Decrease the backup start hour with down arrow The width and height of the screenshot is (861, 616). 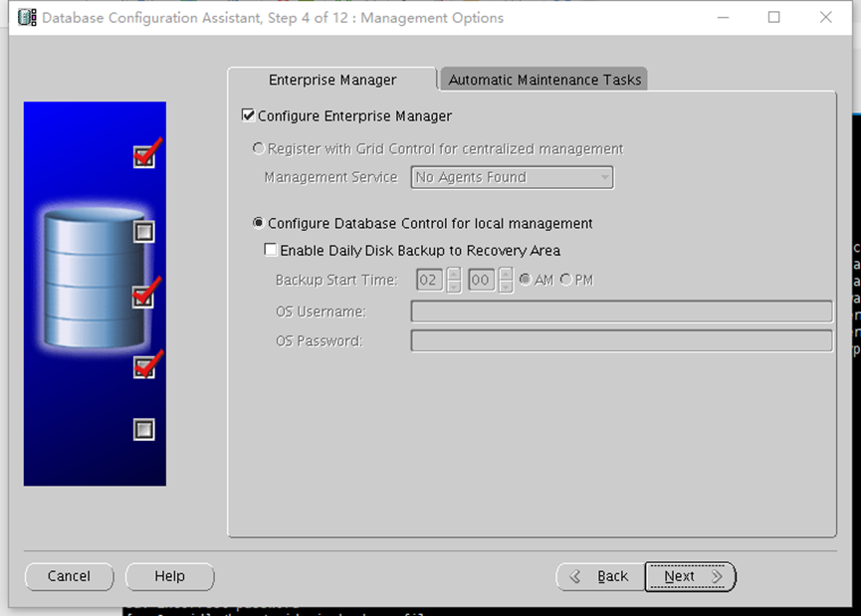click(454, 287)
